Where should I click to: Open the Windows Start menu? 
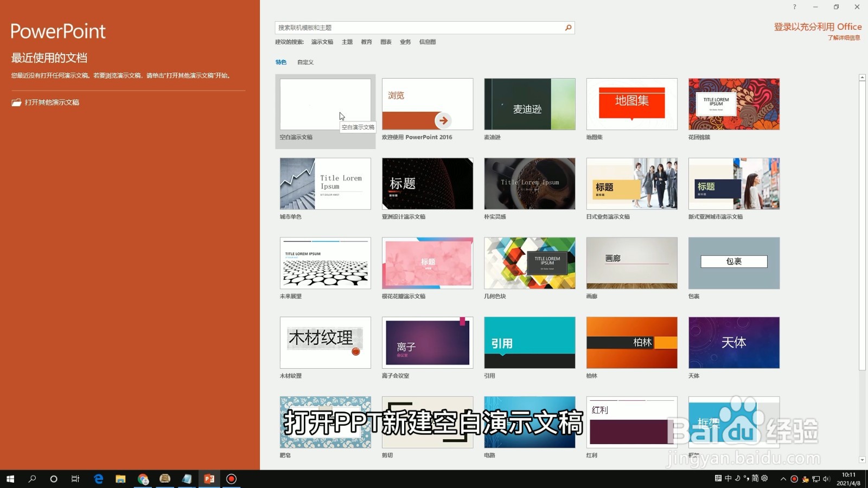(x=10, y=479)
